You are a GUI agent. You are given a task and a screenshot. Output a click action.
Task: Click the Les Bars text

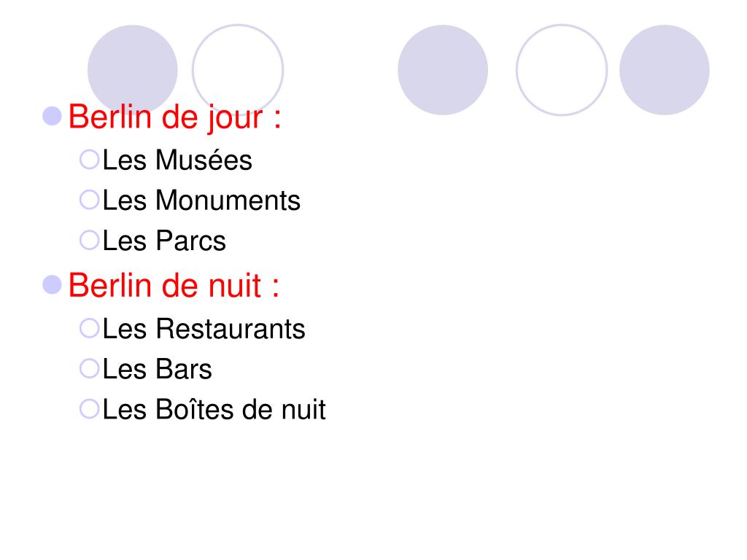point(158,369)
